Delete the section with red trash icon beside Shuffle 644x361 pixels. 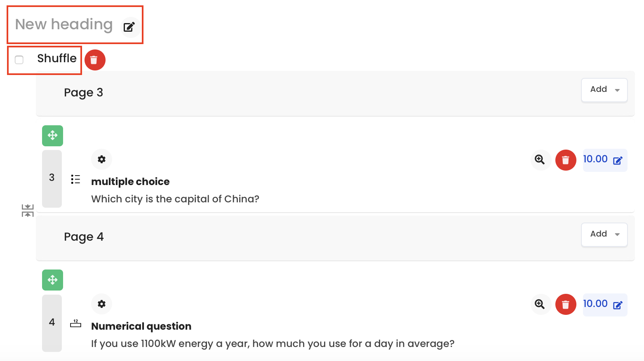[x=95, y=60]
